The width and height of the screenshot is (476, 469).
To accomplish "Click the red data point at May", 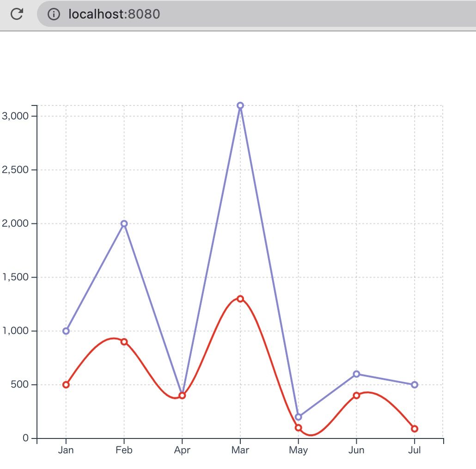I will click(x=298, y=428).
